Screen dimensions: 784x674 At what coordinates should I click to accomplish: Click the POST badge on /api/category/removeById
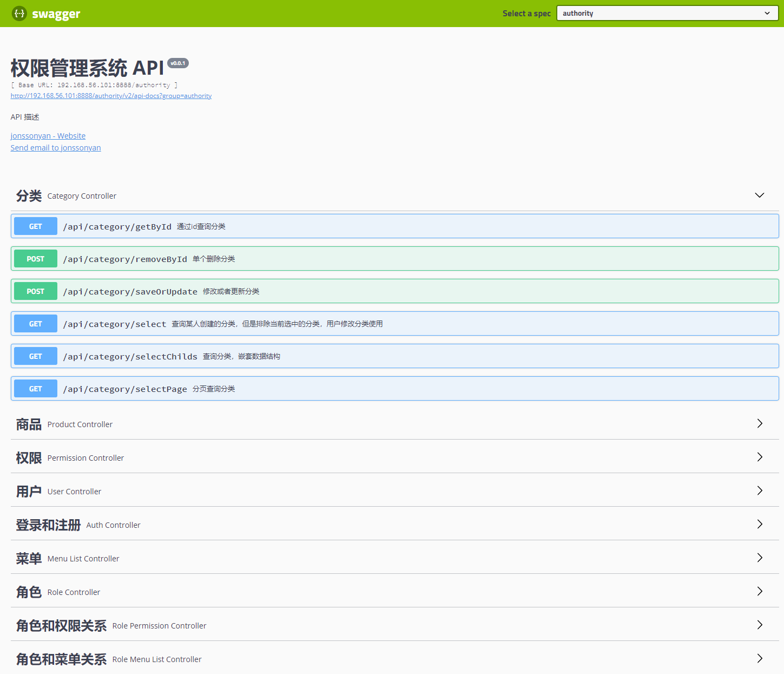35,258
